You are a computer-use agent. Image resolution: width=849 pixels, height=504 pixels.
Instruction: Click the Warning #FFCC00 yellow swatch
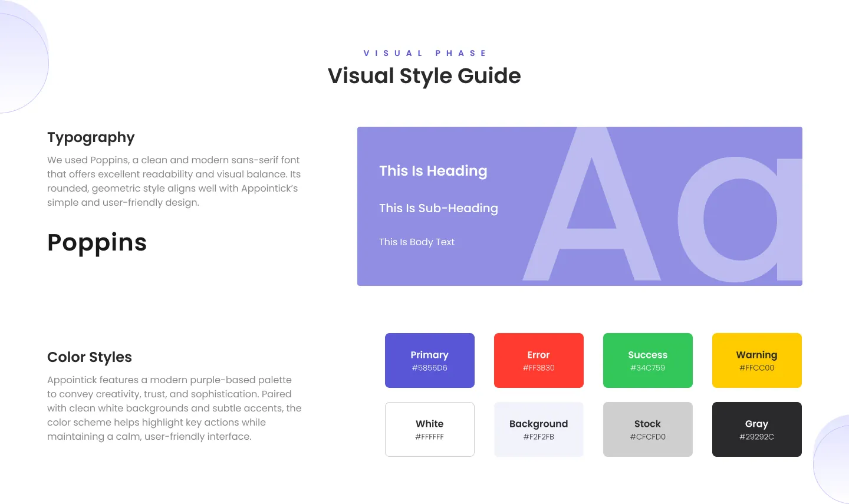pos(757,360)
